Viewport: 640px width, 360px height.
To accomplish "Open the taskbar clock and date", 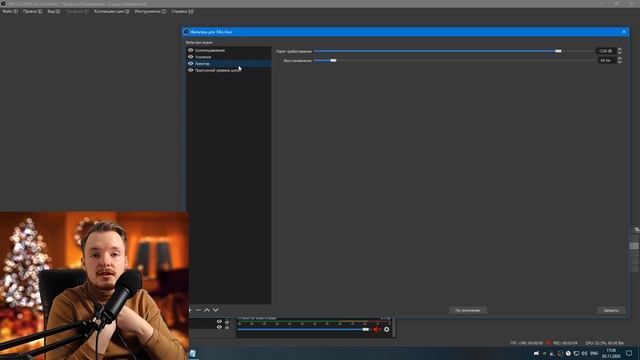I will (611, 353).
